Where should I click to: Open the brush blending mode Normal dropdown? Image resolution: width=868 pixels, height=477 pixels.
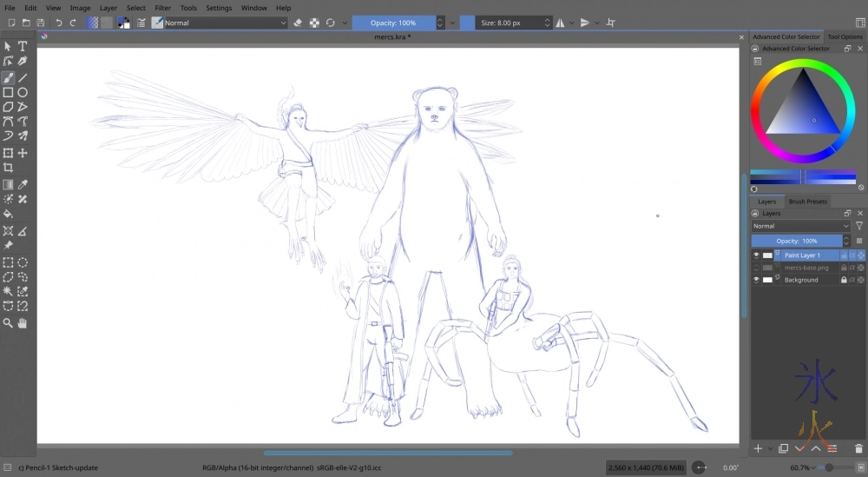coord(226,23)
